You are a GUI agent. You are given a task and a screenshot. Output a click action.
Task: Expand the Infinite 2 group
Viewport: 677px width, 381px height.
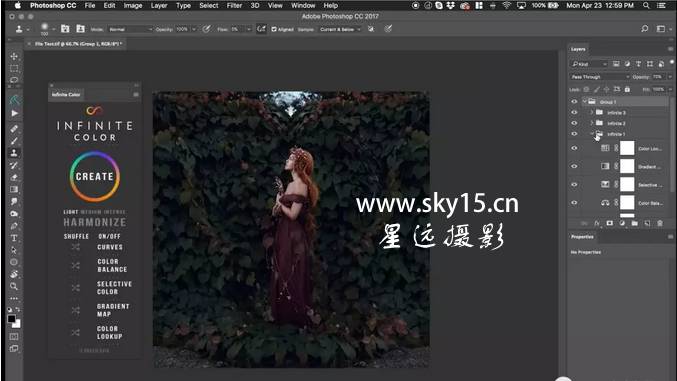coord(592,123)
